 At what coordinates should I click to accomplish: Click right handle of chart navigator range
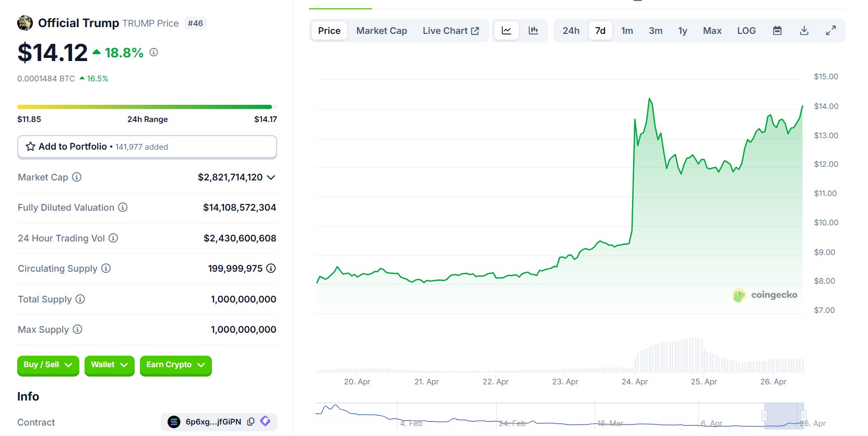pyautogui.click(x=804, y=416)
